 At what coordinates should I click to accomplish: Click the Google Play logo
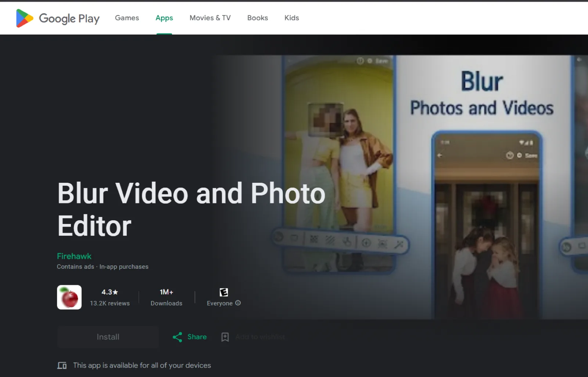point(58,18)
